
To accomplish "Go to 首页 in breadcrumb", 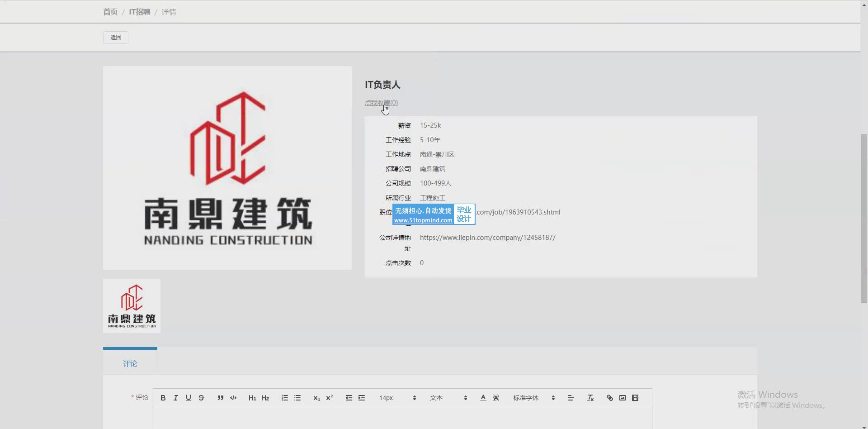I will (x=110, y=12).
